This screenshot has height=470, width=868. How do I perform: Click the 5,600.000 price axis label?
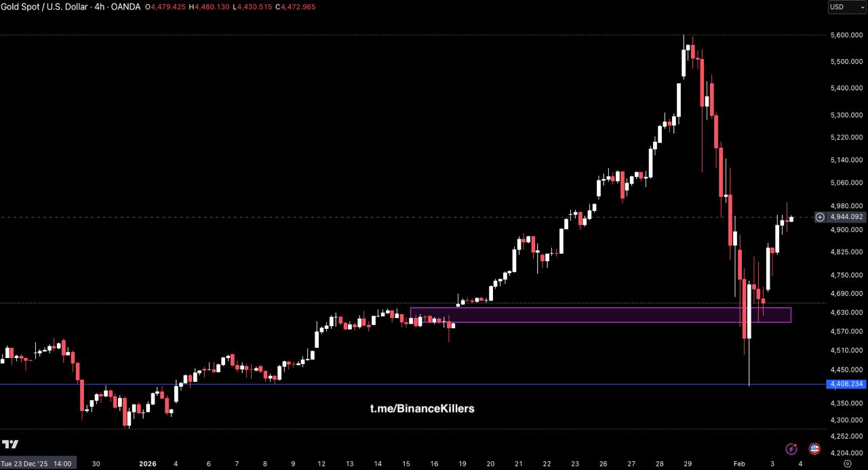point(846,35)
